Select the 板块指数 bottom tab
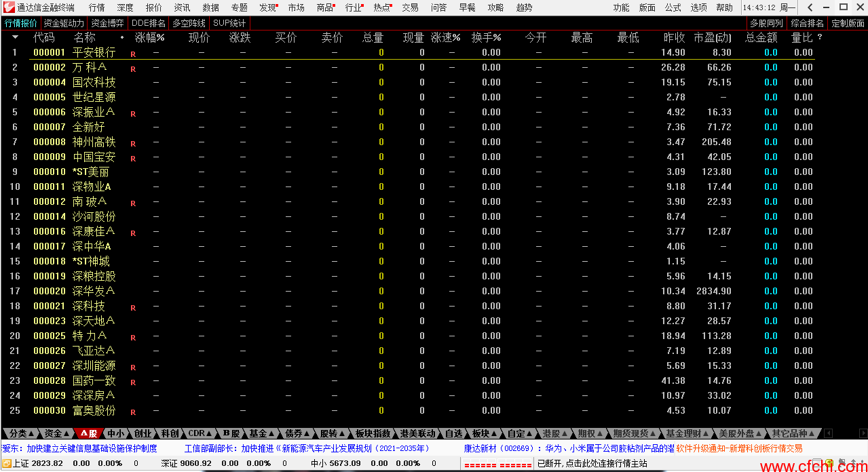The width and height of the screenshot is (868, 472). (373, 433)
